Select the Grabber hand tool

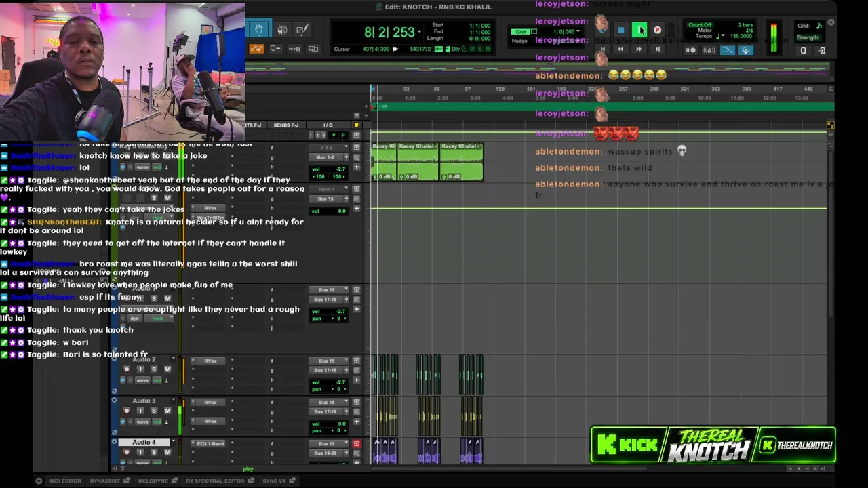pyautogui.click(x=258, y=29)
